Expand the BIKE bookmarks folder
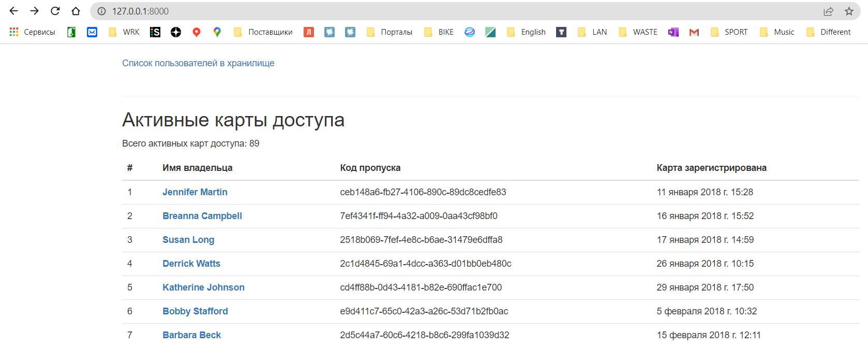Image resolution: width=868 pixels, height=347 pixels. [x=439, y=32]
